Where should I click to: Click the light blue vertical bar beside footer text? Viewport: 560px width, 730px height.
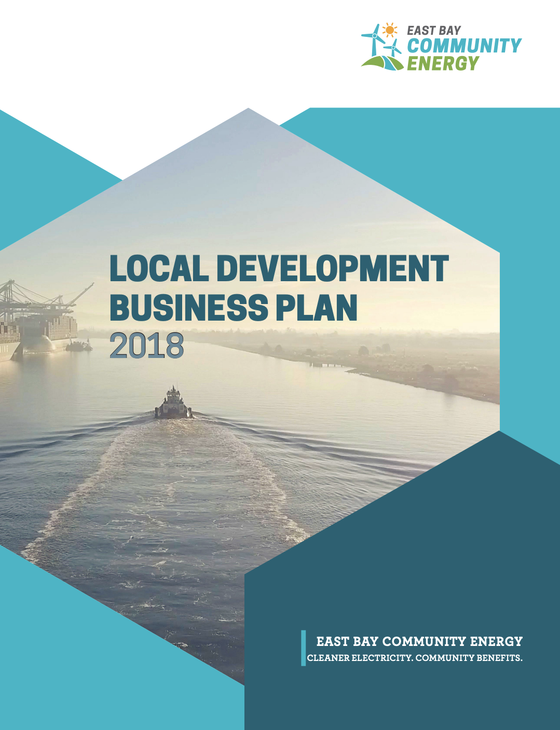[303, 648]
